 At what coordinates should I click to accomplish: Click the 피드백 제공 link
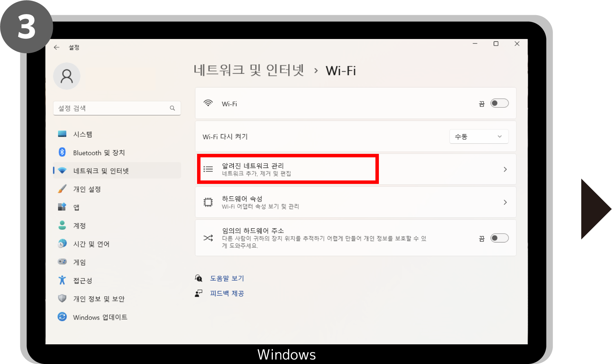227,293
